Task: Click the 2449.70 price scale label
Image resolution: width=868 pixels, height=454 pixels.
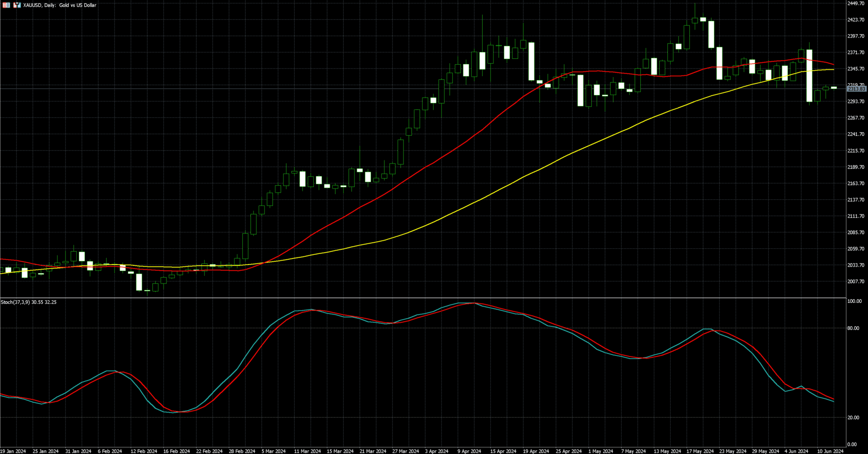Action: [x=856, y=4]
